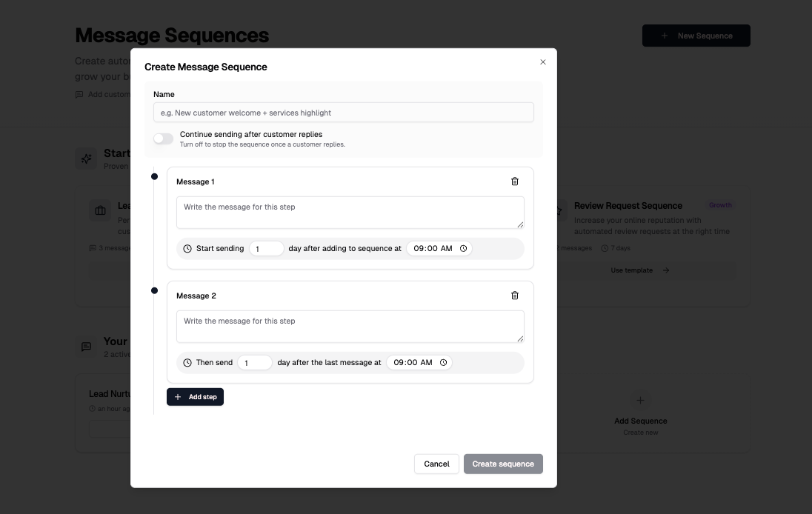
Task: Click the Review Request Sequence title
Action: coord(628,205)
